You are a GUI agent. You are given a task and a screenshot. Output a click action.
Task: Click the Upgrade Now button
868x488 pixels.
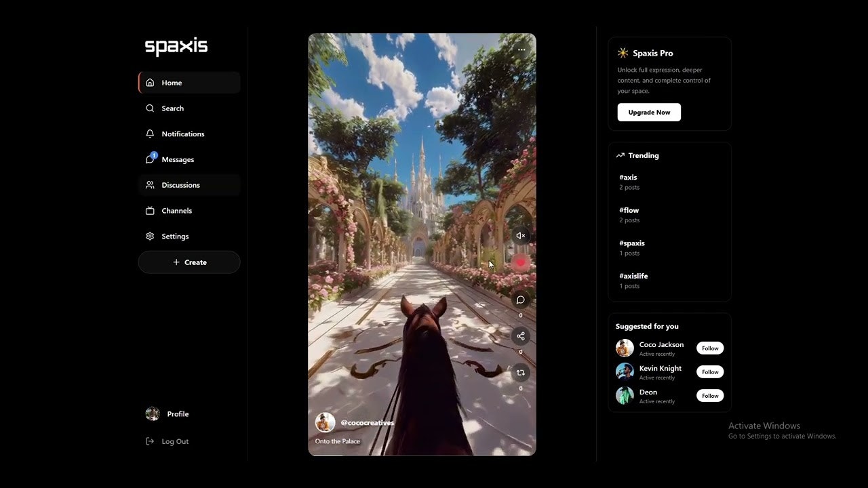(649, 113)
